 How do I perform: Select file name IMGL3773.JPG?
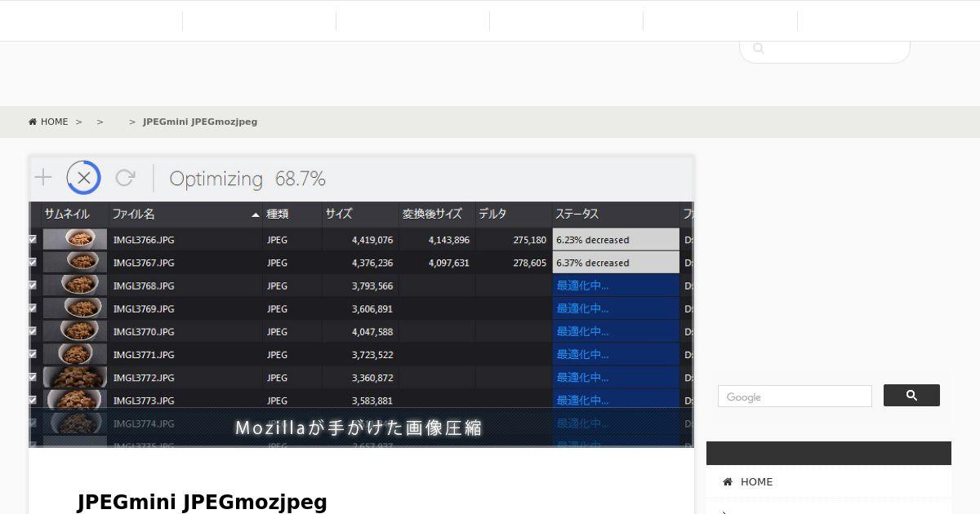pyautogui.click(x=144, y=400)
